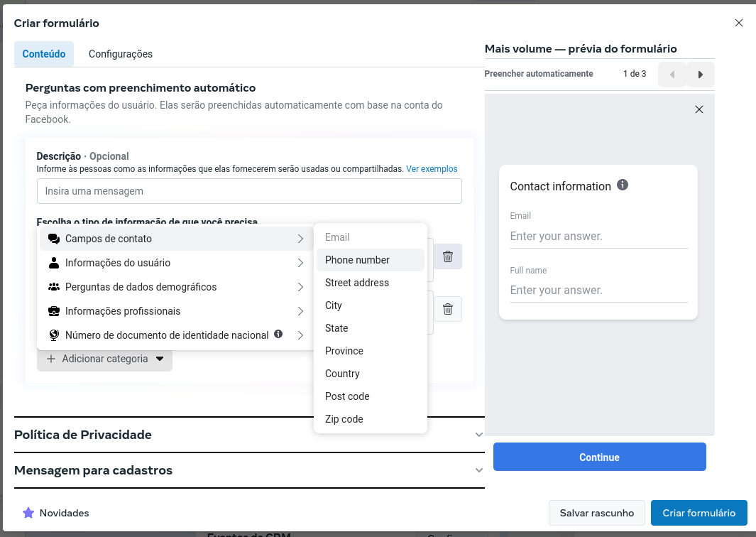Click the 'Contact information' preview heading
Image resolution: width=756 pixels, height=537 pixels.
(x=560, y=186)
